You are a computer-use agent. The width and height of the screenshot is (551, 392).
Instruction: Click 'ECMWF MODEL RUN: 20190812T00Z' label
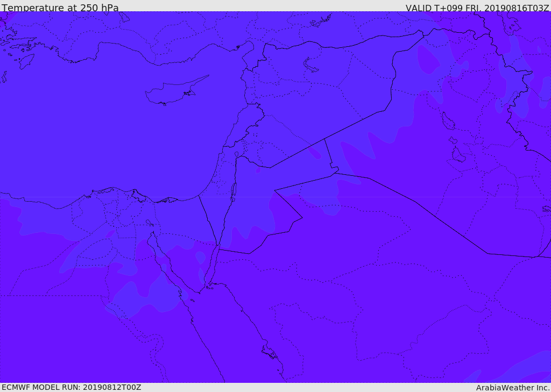[72, 388]
